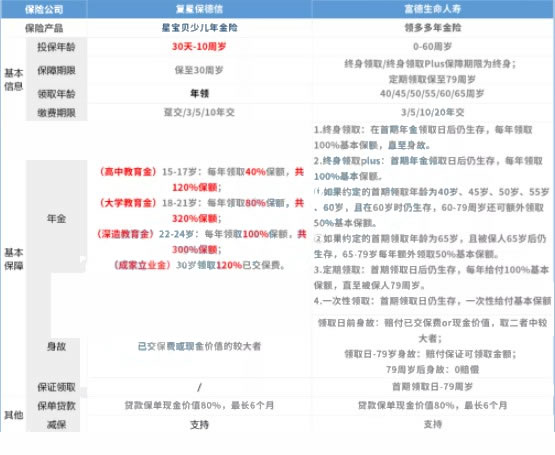This screenshot has height=455, width=555.
Task: Click the 投保年龄 row label
Action: tap(56, 47)
